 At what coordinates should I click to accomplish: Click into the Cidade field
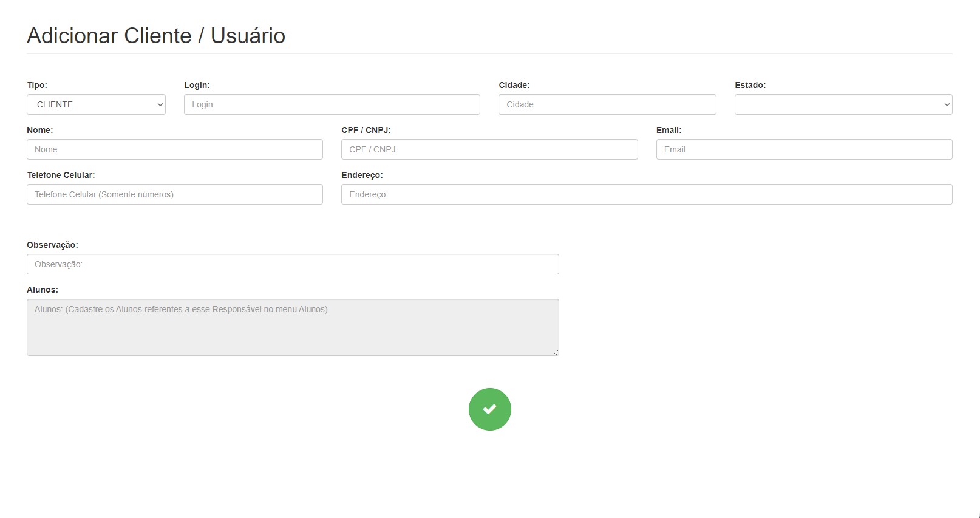(607, 104)
